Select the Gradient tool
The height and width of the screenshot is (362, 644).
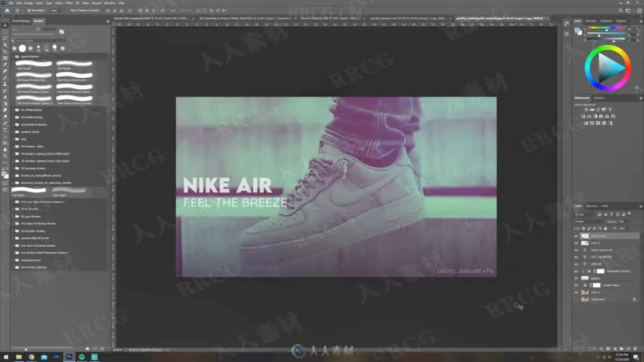click(x=5, y=104)
